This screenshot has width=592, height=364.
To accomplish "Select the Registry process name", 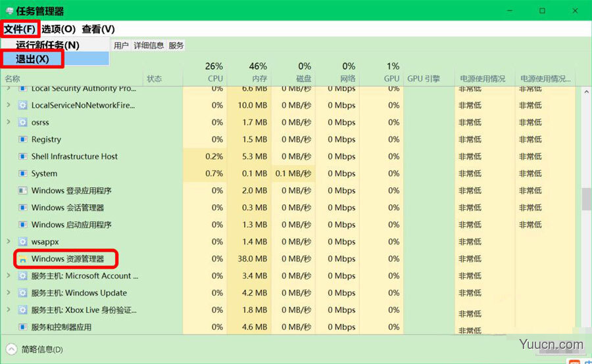I will tap(46, 139).
